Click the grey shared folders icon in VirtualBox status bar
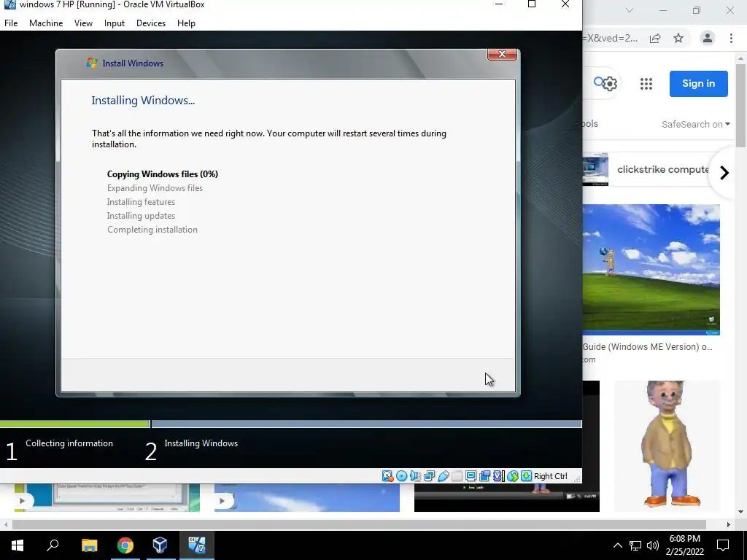The width and height of the screenshot is (747, 560). [x=457, y=475]
